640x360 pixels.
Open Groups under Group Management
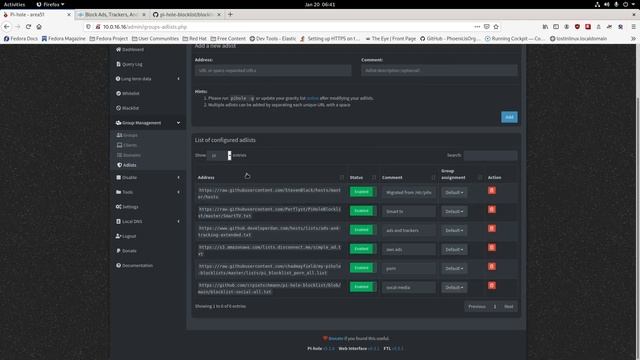[127, 135]
